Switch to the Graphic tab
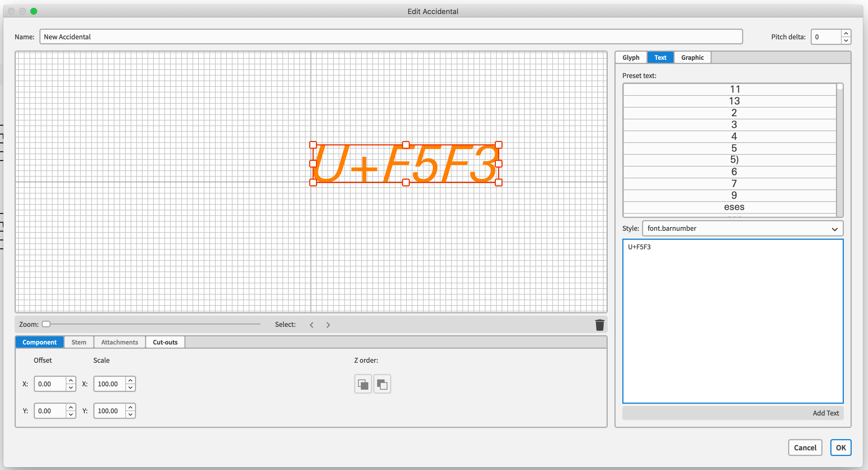 tap(692, 58)
